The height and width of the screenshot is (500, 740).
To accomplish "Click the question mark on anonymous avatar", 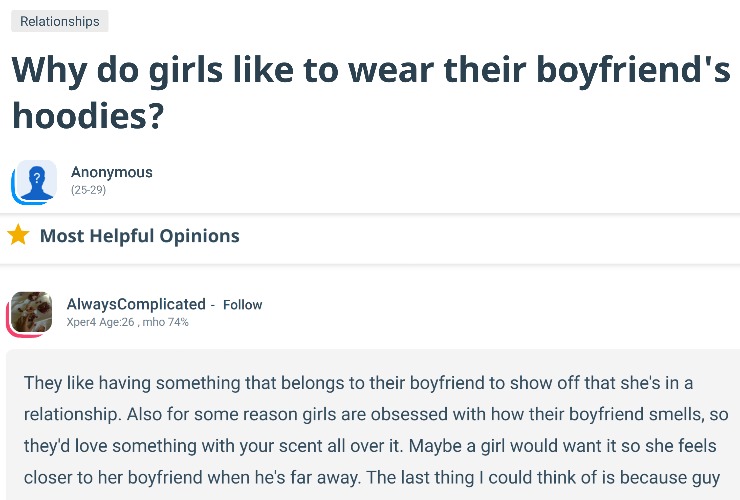I will pos(38,176).
